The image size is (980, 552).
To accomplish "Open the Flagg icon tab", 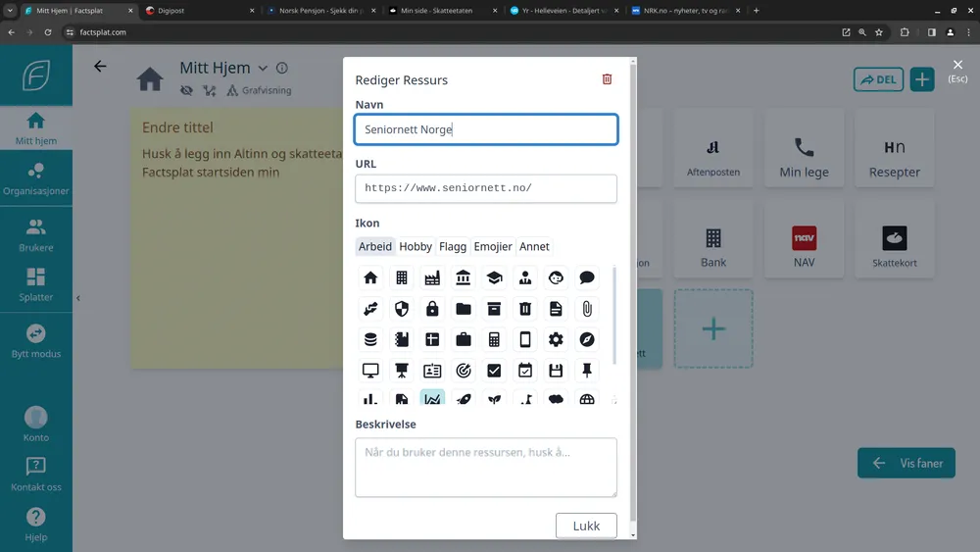I will click(x=453, y=247).
